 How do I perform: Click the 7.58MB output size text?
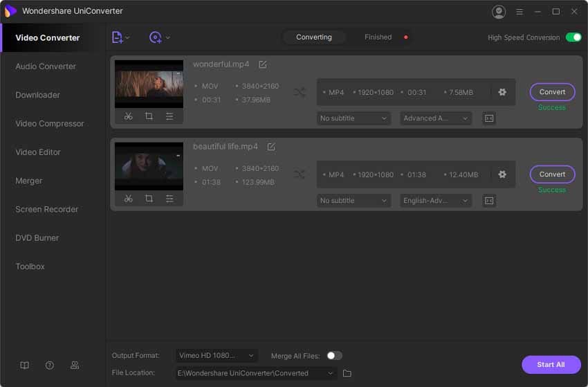point(461,92)
